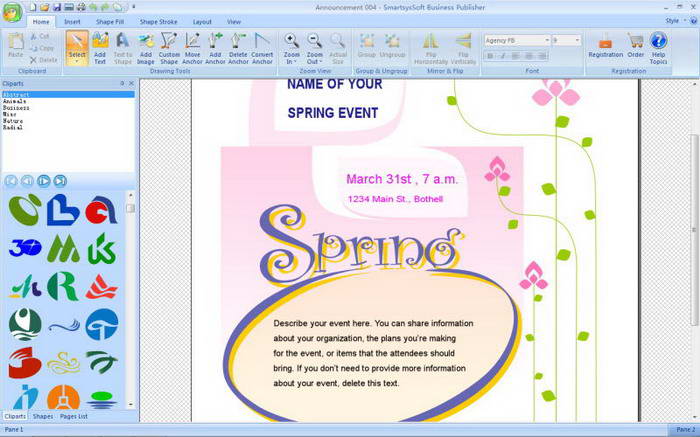Click the green application menu orb
The image size is (700, 437).
12,12
